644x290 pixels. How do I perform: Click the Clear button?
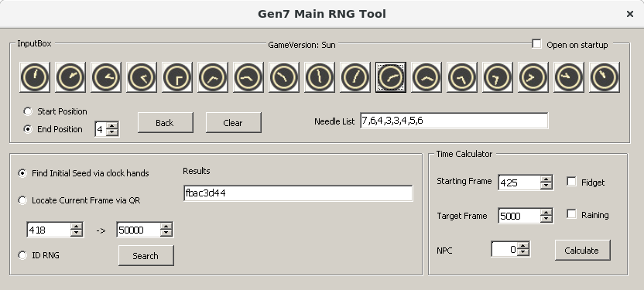click(233, 123)
